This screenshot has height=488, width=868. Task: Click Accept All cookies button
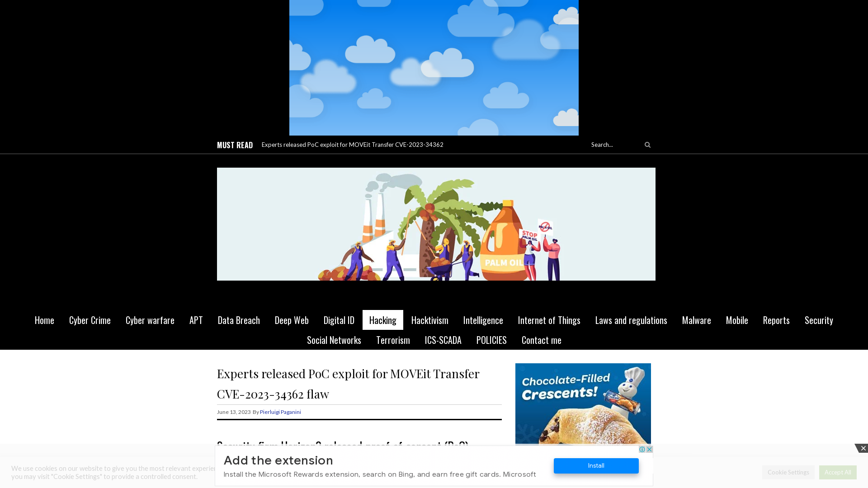pos(838,472)
